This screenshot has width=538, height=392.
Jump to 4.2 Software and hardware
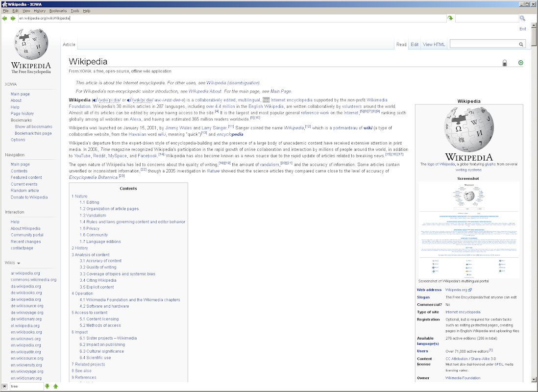point(104,306)
